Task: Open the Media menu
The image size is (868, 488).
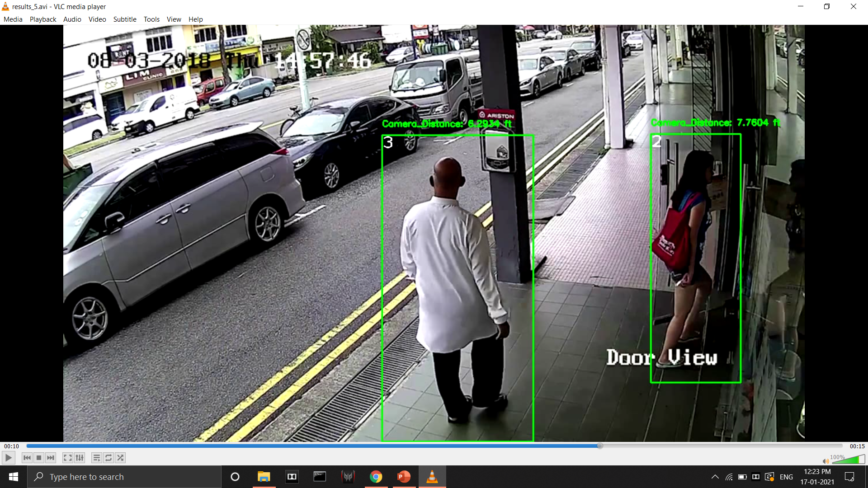Action: tap(13, 19)
